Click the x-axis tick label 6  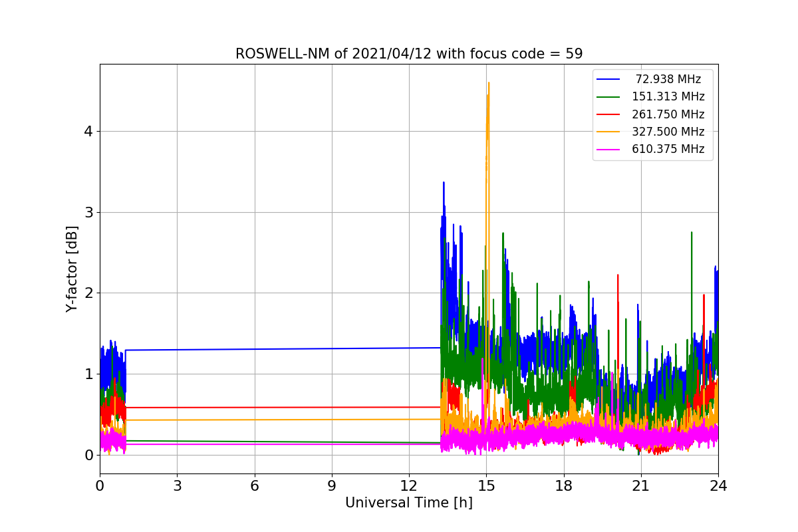tap(255, 486)
